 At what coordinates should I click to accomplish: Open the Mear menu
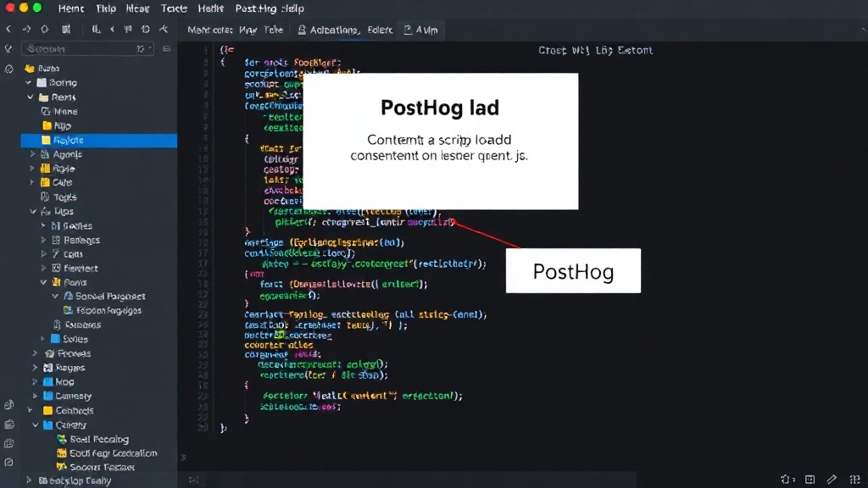click(137, 8)
